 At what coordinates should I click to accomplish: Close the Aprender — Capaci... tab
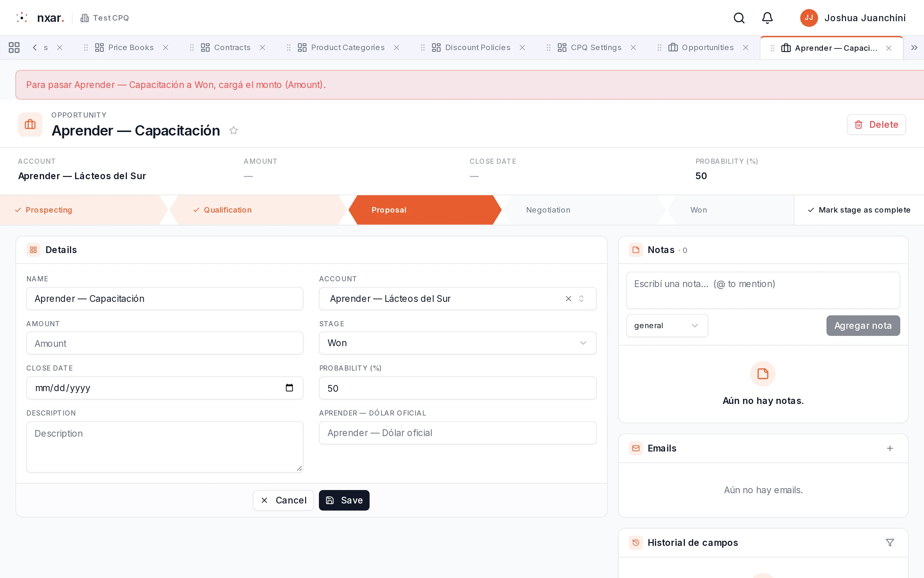pyautogui.click(x=889, y=48)
